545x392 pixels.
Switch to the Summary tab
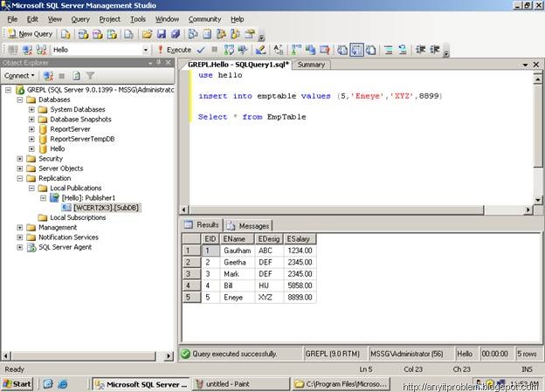click(311, 65)
